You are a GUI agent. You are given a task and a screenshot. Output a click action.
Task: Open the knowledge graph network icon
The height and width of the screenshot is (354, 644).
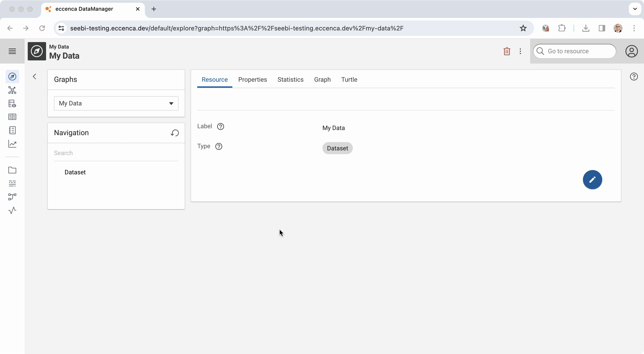(x=12, y=90)
